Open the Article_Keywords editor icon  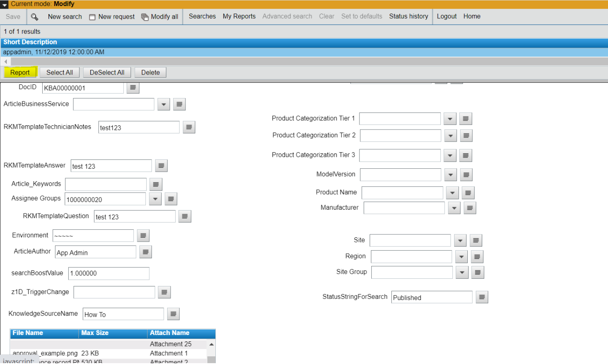(156, 184)
